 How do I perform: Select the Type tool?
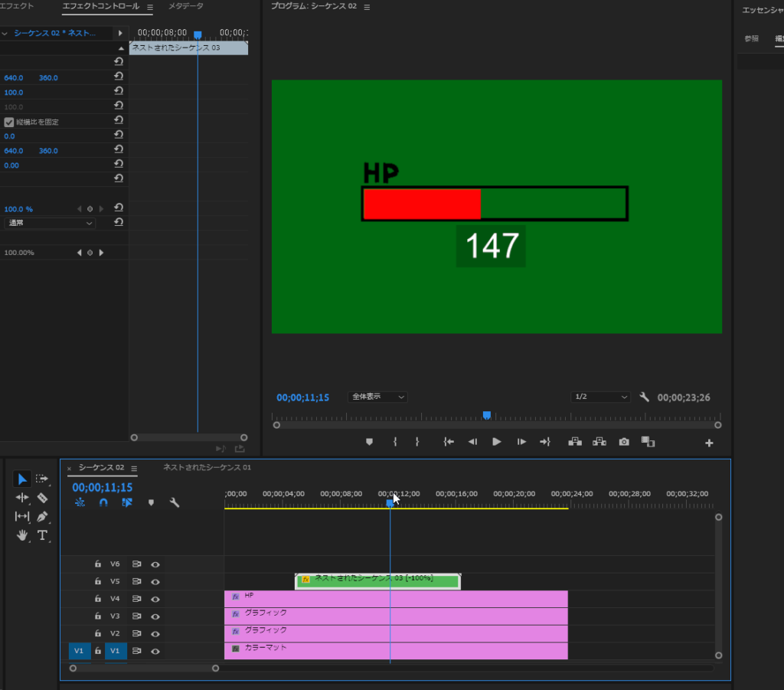click(x=42, y=535)
